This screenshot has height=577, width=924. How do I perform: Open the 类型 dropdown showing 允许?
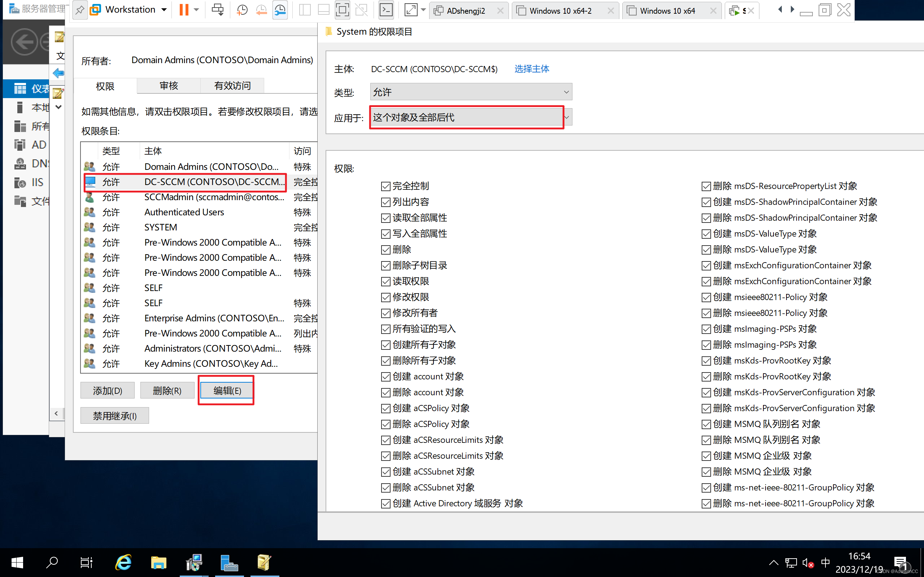(470, 92)
